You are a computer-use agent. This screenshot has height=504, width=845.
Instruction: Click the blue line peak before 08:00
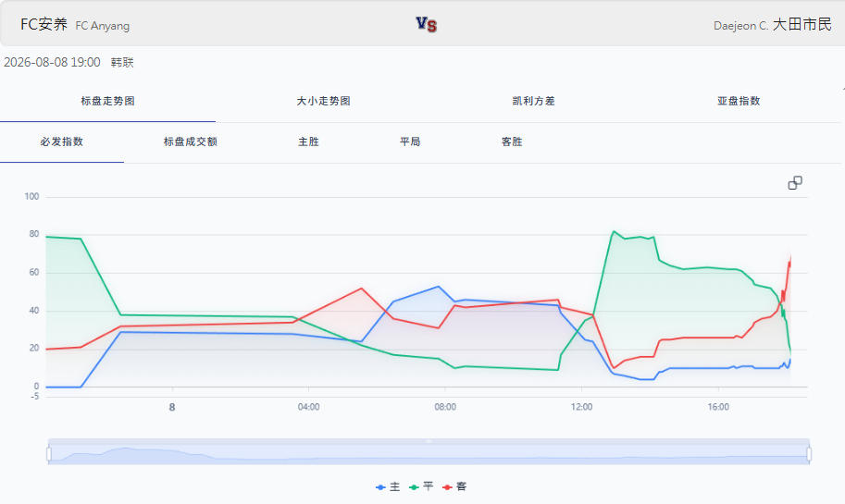[x=439, y=287]
